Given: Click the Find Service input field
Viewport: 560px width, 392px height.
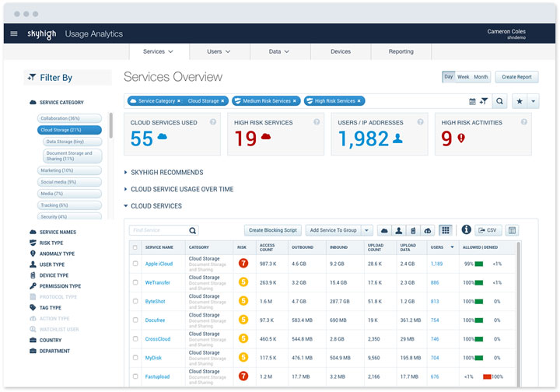Looking at the screenshot, I should pos(159,230).
